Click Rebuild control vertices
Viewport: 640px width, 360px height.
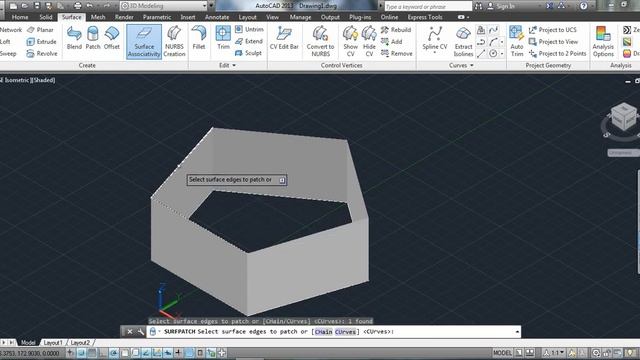point(396,30)
